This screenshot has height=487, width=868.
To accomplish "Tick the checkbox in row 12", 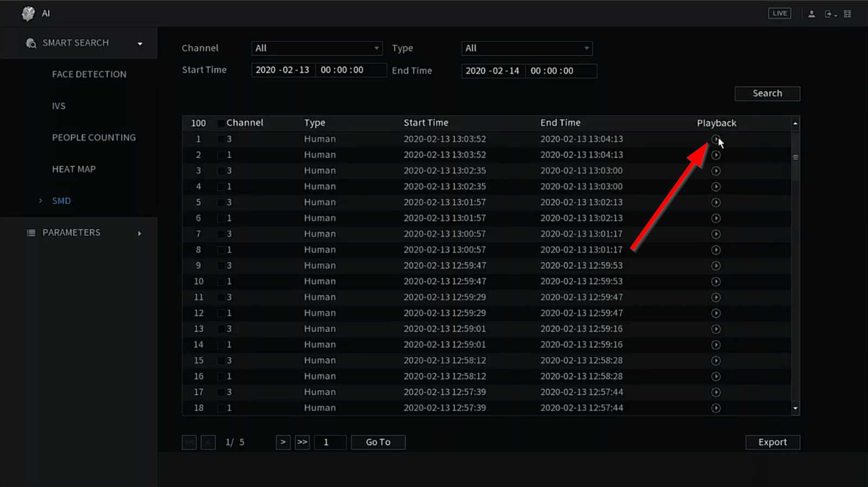I will pyautogui.click(x=221, y=313).
